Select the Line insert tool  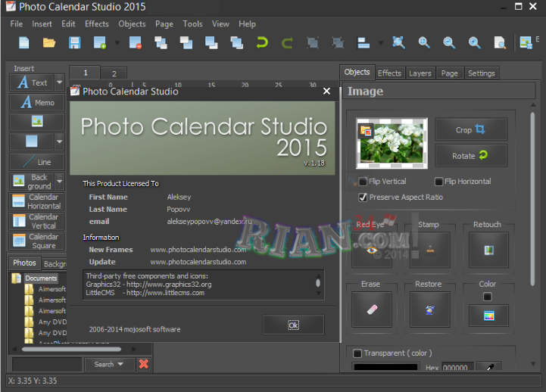tap(37, 162)
